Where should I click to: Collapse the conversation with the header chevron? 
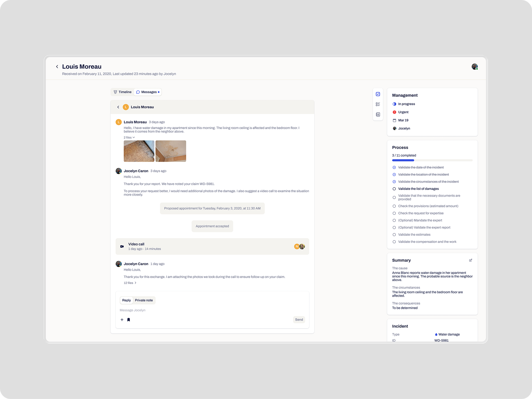118,107
